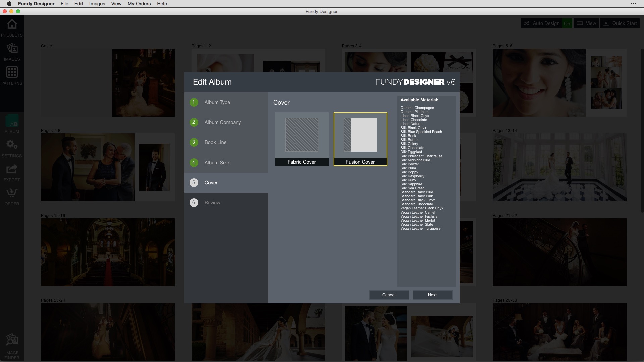
Task: Click Standard Chocolate material
Action: [x=417, y=204]
